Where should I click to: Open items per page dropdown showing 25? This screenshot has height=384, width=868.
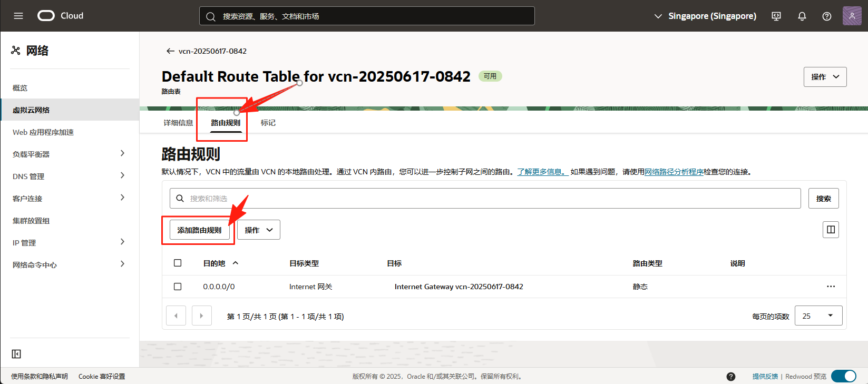[x=818, y=316]
